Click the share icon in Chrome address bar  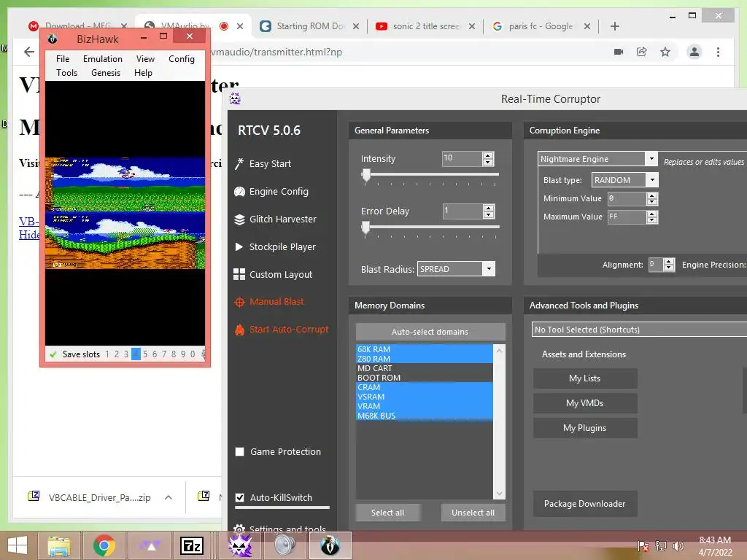642,52
